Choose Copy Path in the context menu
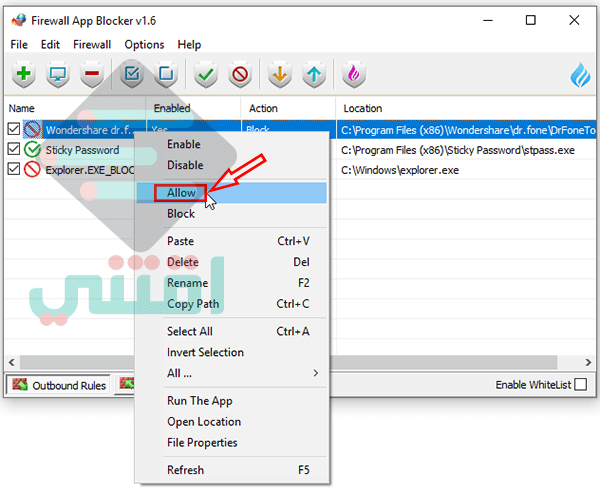The height and width of the screenshot is (494, 600). click(232, 304)
